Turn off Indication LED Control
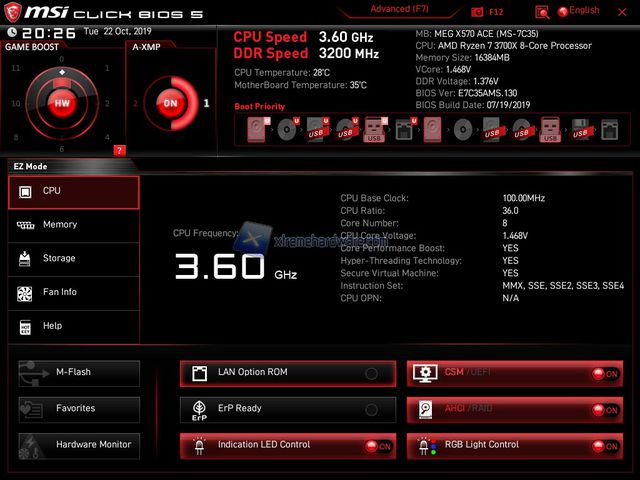The width and height of the screenshot is (640, 480). point(378,446)
